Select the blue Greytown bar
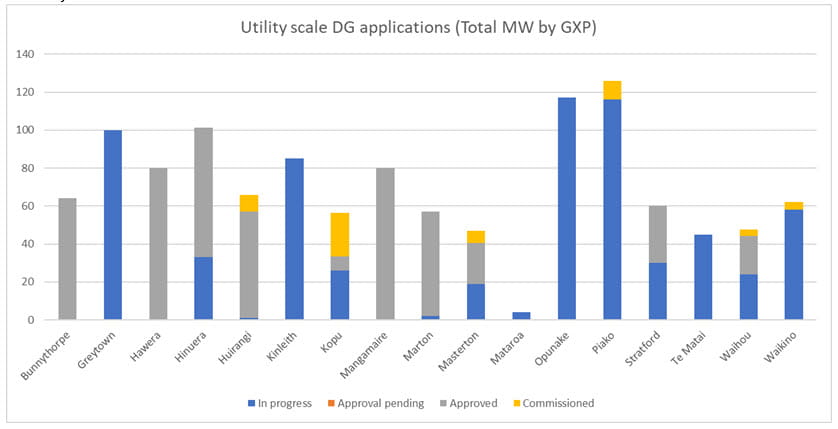 point(113,225)
